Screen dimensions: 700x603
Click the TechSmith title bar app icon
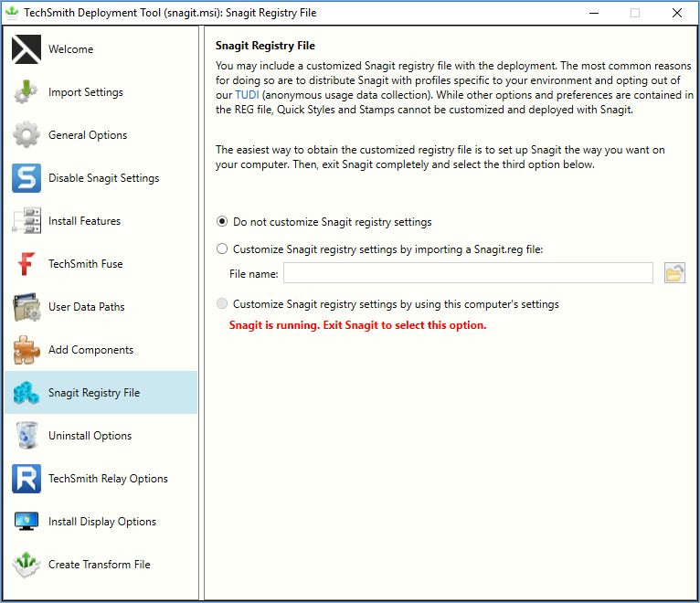tap(12, 13)
